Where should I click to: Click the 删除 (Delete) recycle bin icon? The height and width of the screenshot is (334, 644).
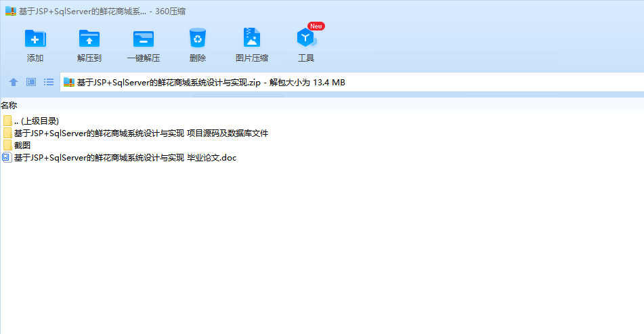pyautogui.click(x=198, y=38)
